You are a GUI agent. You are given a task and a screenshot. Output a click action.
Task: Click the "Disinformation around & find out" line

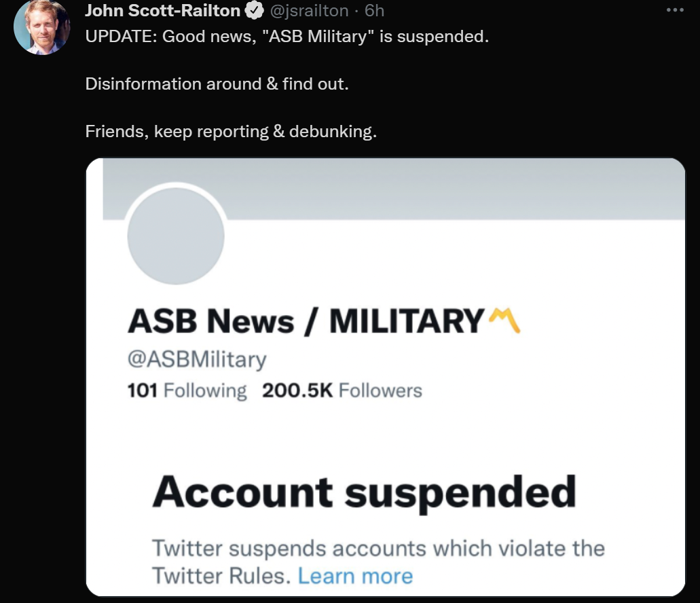click(217, 84)
